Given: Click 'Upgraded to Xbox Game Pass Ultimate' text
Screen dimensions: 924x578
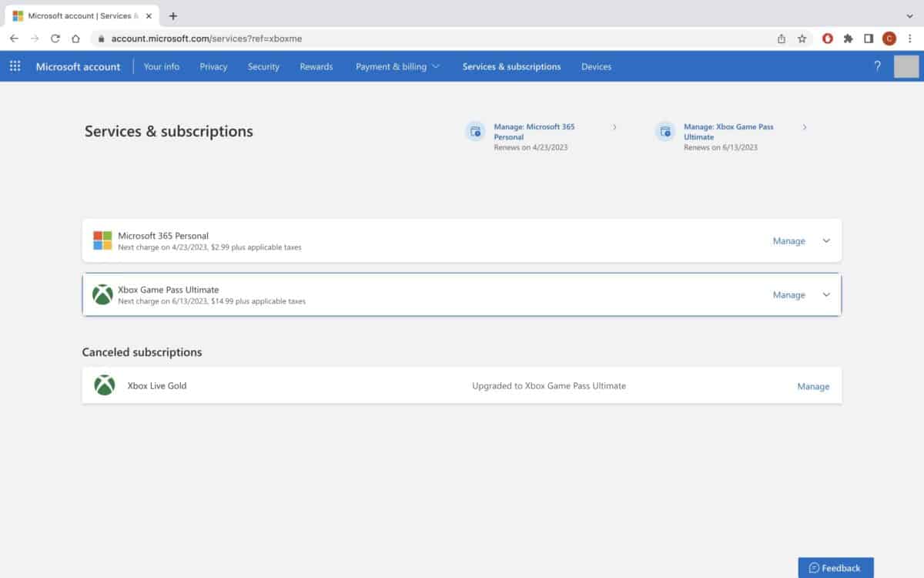Looking at the screenshot, I should coord(549,385).
